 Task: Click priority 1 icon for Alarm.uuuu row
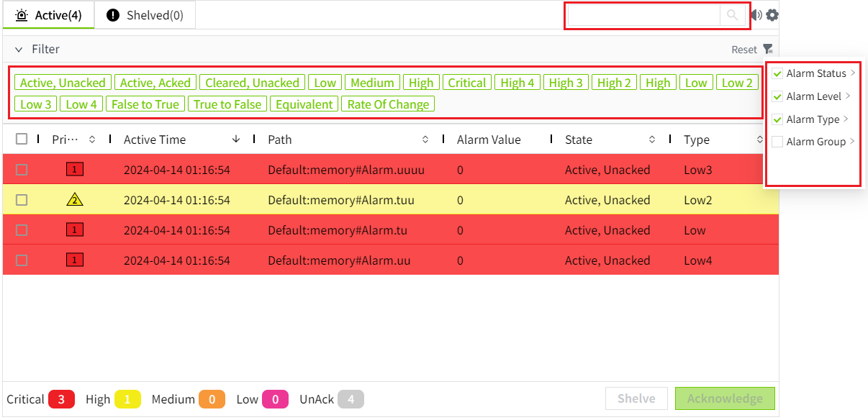pyautogui.click(x=75, y=170)
